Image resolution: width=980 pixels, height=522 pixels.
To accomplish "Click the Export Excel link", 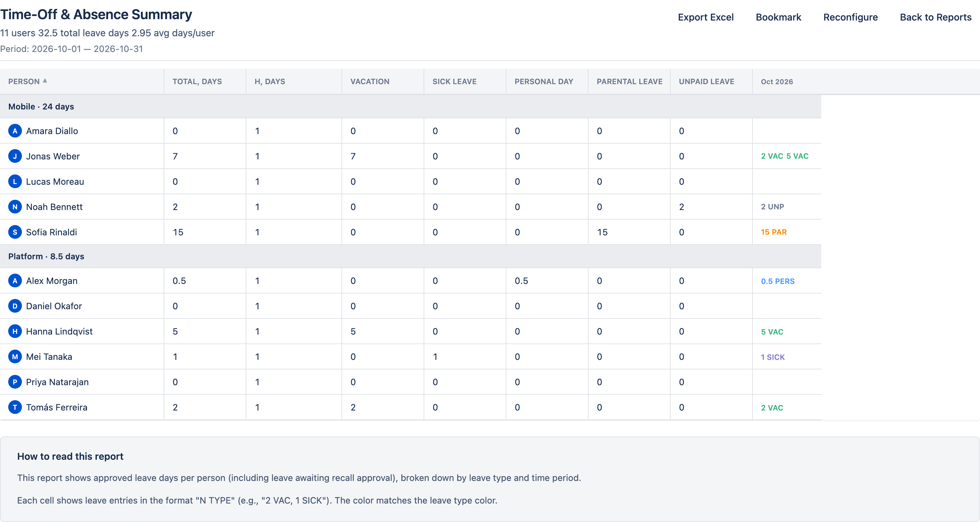I will click(705, 17).
